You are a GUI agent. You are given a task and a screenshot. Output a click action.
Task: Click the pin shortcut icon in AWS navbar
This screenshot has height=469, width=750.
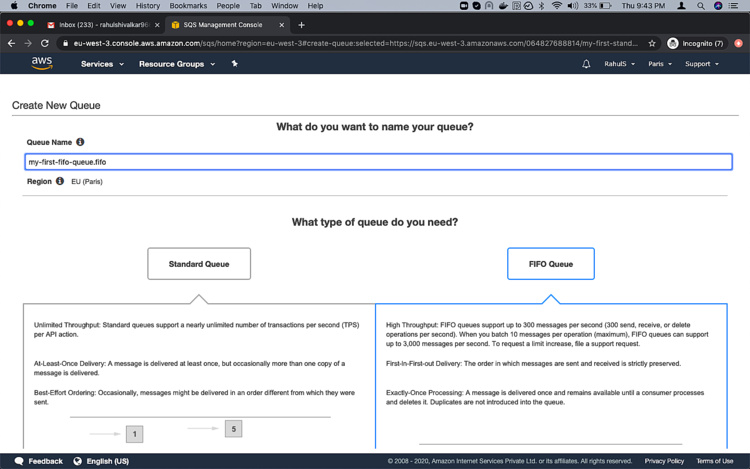coord(235,64)
